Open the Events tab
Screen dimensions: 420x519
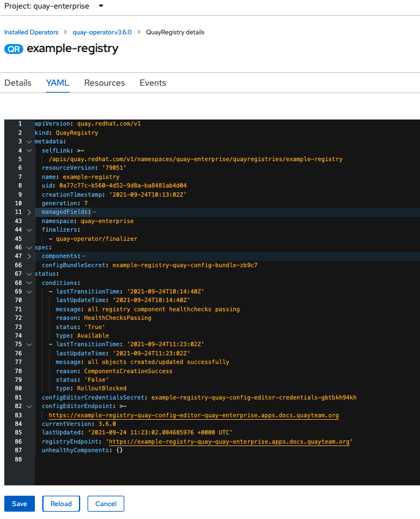[x=152, y=83]
